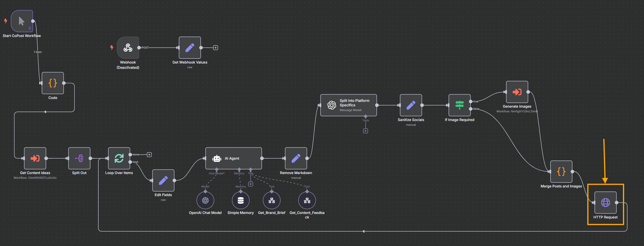Select the Merge Posts and Images node
The height and width of the screenshot is (246, 644).
click(561, 171)
